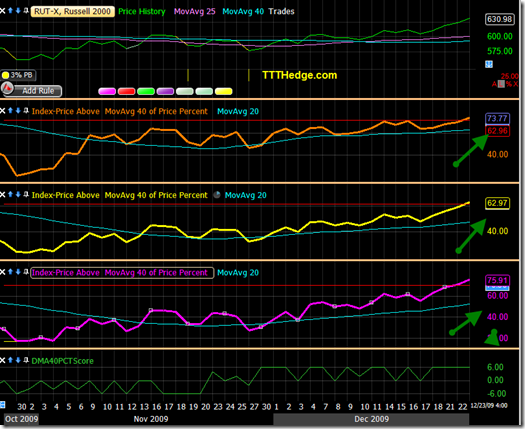Pick the purple color swatch

[x=165, y=91]
